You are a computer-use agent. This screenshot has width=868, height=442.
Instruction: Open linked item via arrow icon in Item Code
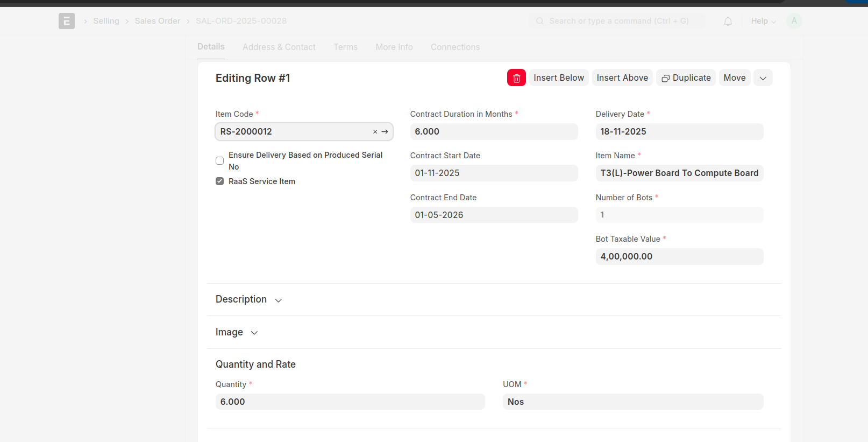pyautogui.click(x=385, y=132)
